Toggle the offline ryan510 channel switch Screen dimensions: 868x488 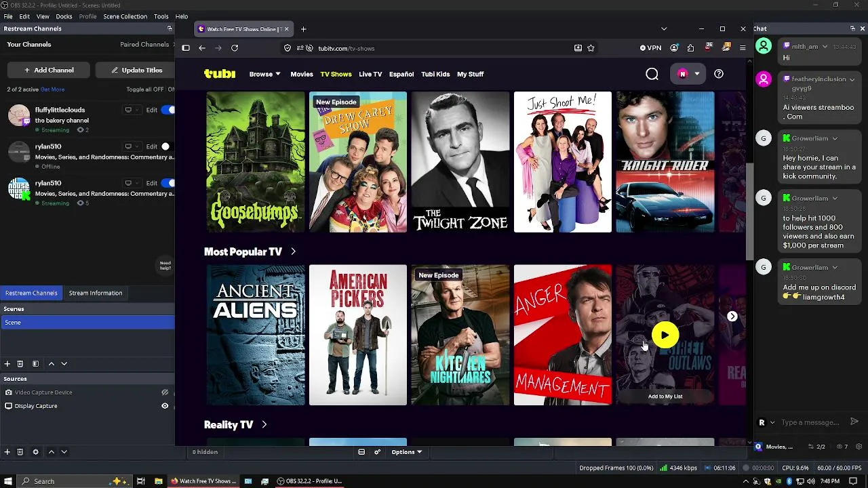167,146
